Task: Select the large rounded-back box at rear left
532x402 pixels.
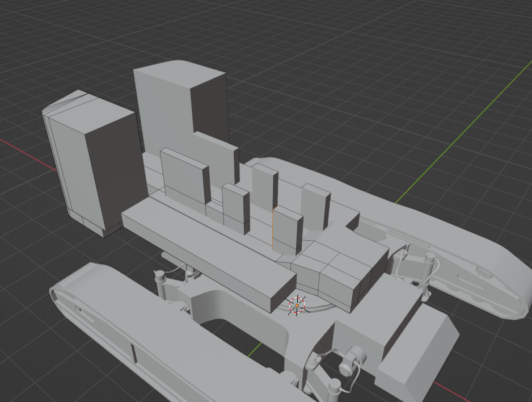Action: point(95,163)
